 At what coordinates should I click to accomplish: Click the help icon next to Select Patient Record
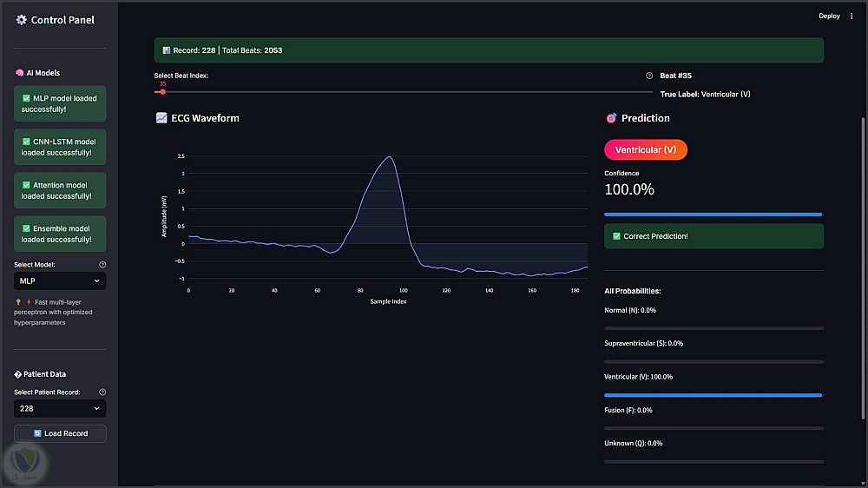tap(102, 392)
